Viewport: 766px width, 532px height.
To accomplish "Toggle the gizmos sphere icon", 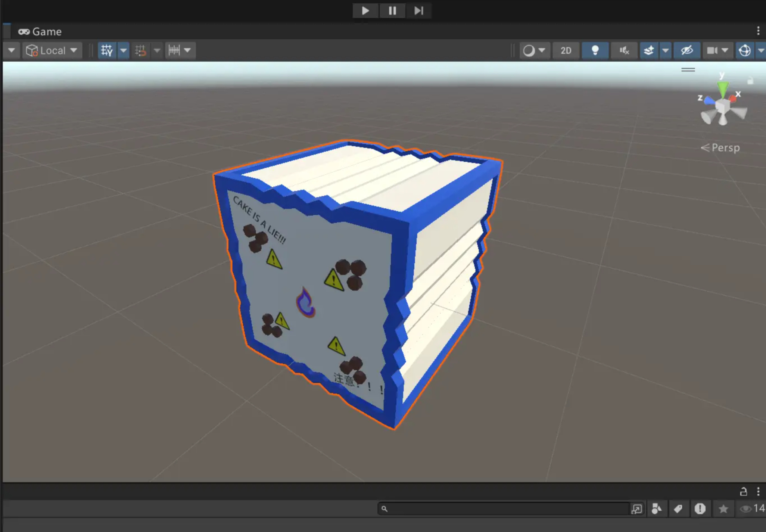I will click(x=745, y=50).
